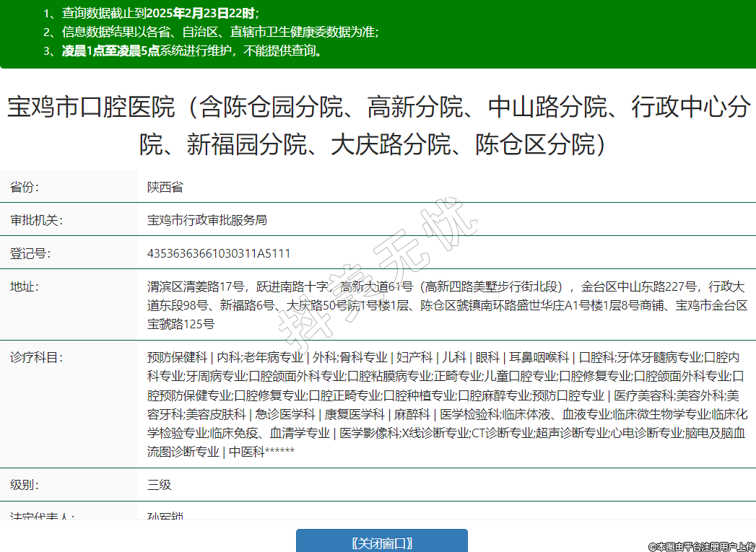Viewport: 756px width, 552px height.
Task: Select the 省份 field label
Action: pos(25,188)
